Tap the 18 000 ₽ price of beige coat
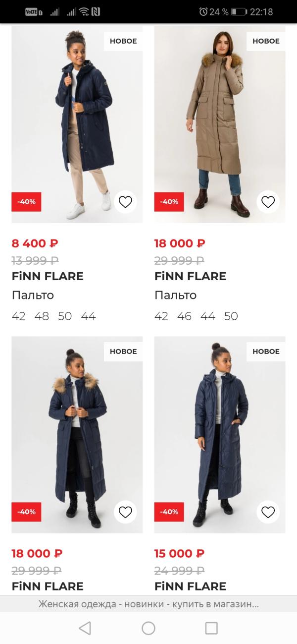297x644 pixels. click(180, 243)
